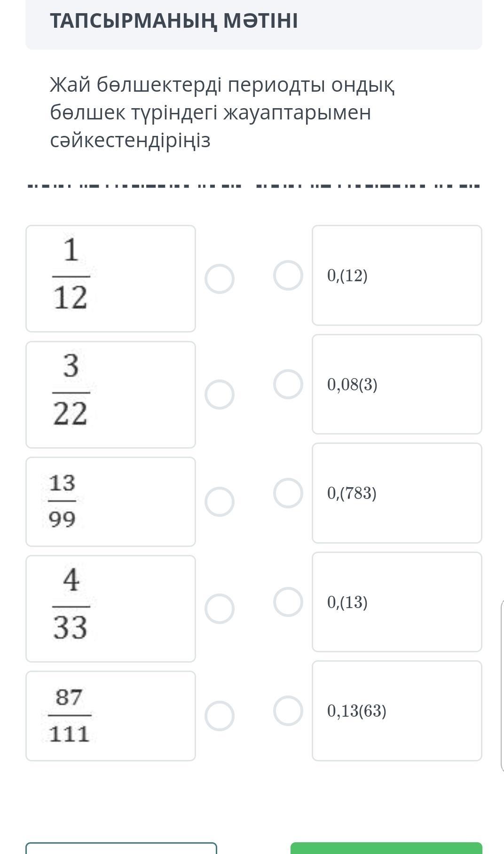Click the 13/99 fraction card
The height and width of the screenshot is (854, 504).
(110, 502)
